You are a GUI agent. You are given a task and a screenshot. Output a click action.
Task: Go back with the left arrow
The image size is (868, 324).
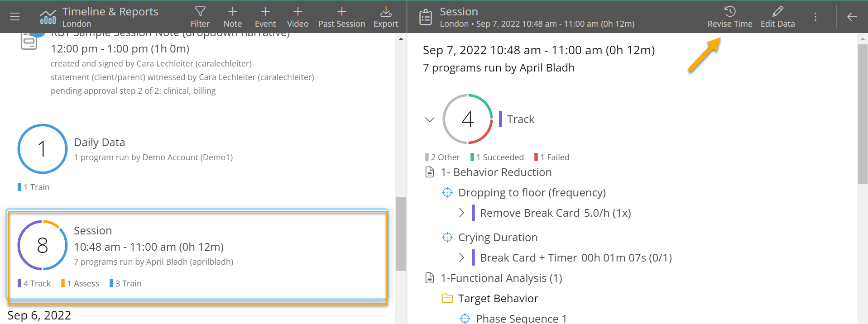(852, 17)
